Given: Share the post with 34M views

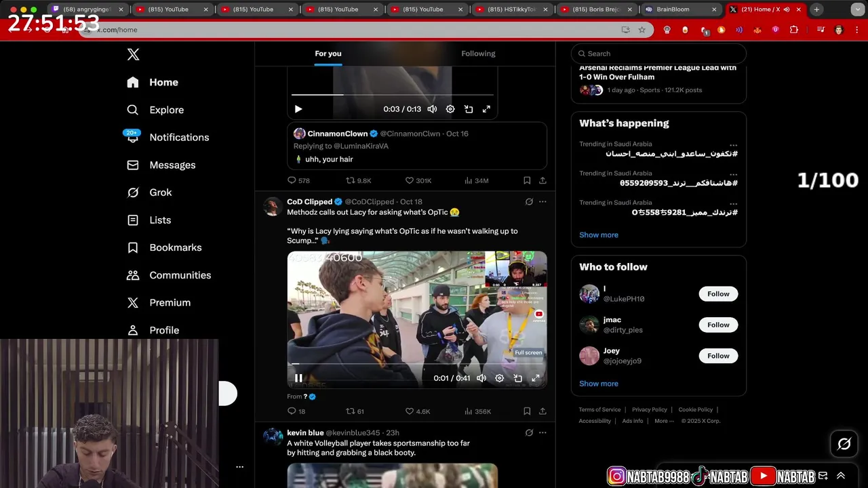Looking at the screenshot, I should (x=542, y=180).
